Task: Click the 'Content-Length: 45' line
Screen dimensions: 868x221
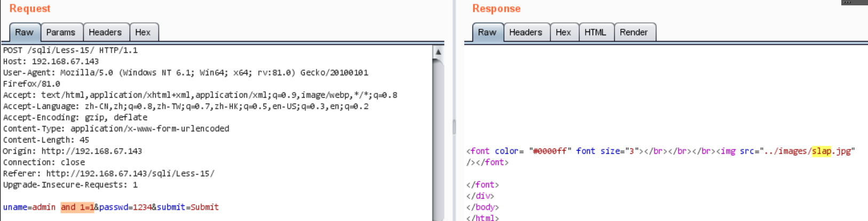Action: 46,140
